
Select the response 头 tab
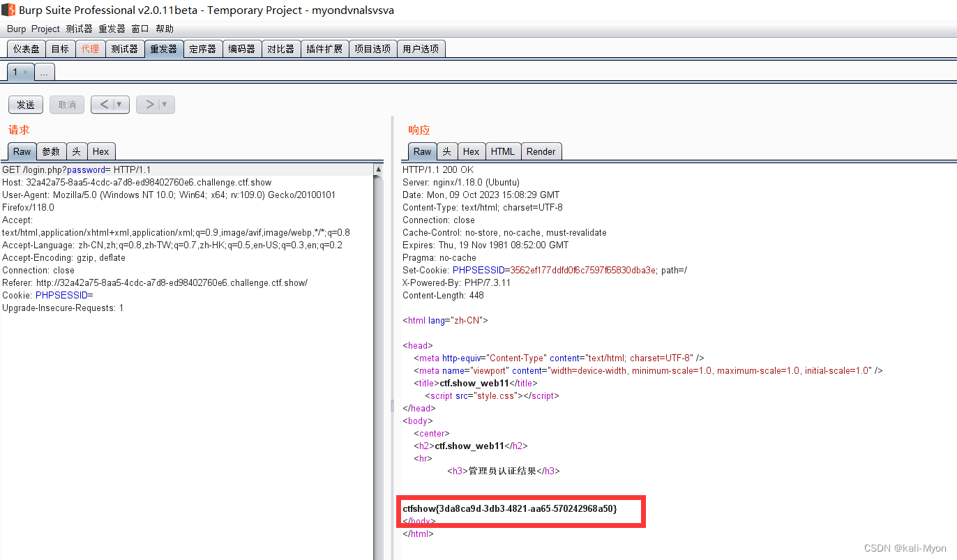point(446,151)
